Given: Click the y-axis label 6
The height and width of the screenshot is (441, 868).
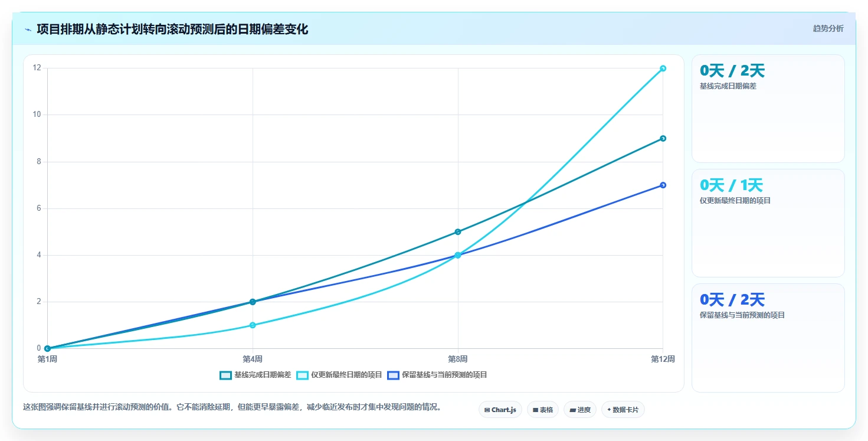Looking at the screenshot, I should (x=38, y=208).
